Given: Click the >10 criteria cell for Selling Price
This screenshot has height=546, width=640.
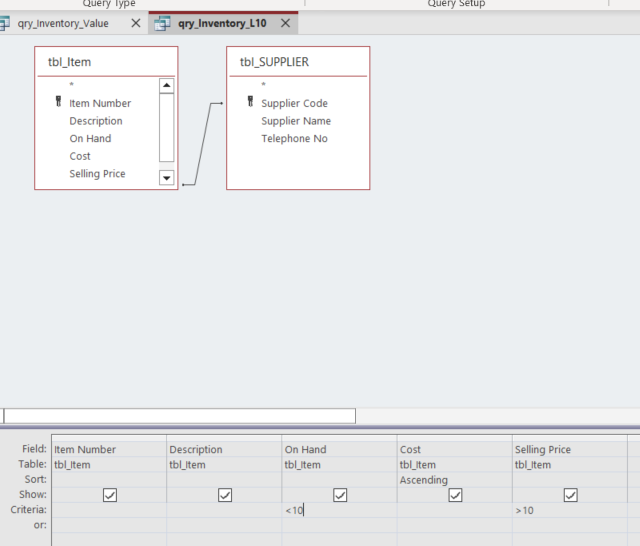Looking at the screenshot, I should 570,510.
